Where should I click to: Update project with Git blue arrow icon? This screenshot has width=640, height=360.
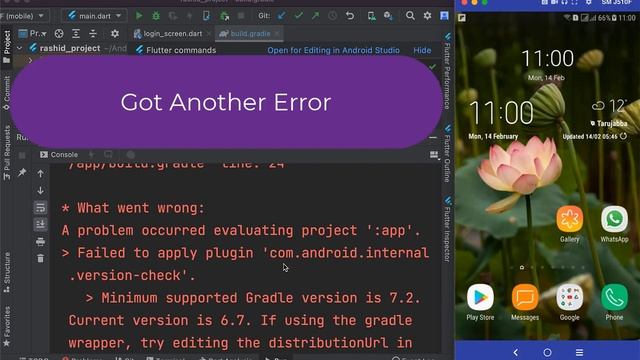point(281,16)
